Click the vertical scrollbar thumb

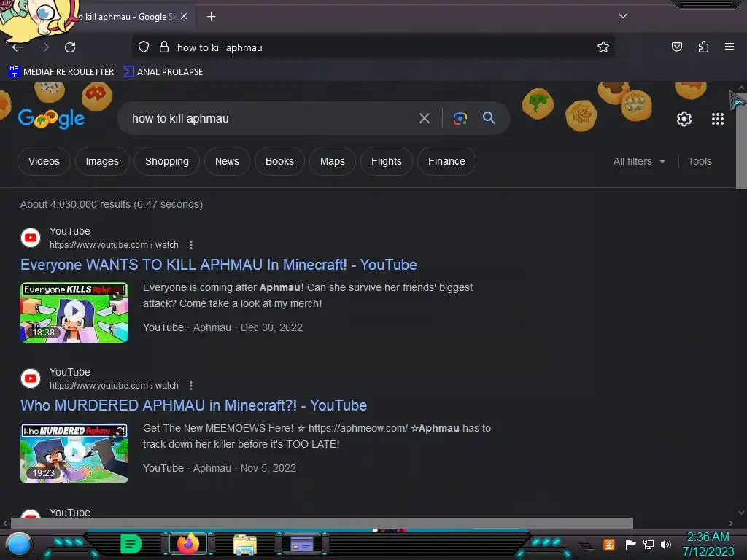tap(741, 141)
